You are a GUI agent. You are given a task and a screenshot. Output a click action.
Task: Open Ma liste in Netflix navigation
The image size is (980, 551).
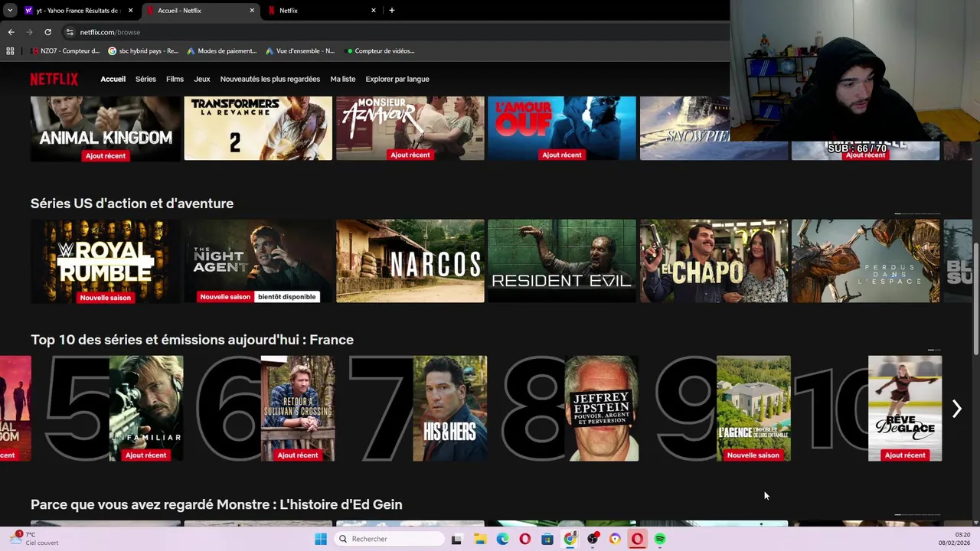(343, 79)
